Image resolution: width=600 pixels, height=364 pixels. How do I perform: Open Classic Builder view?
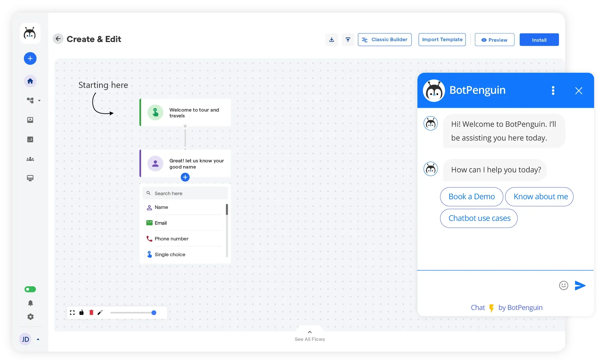384,39
